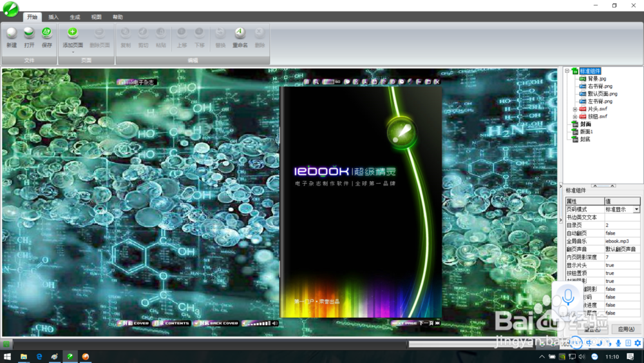Click the 内页阴影深度 value 7 cell
The width and height of the screenshot is (644, 363).
pyautogui.click(x=622, y=257)
